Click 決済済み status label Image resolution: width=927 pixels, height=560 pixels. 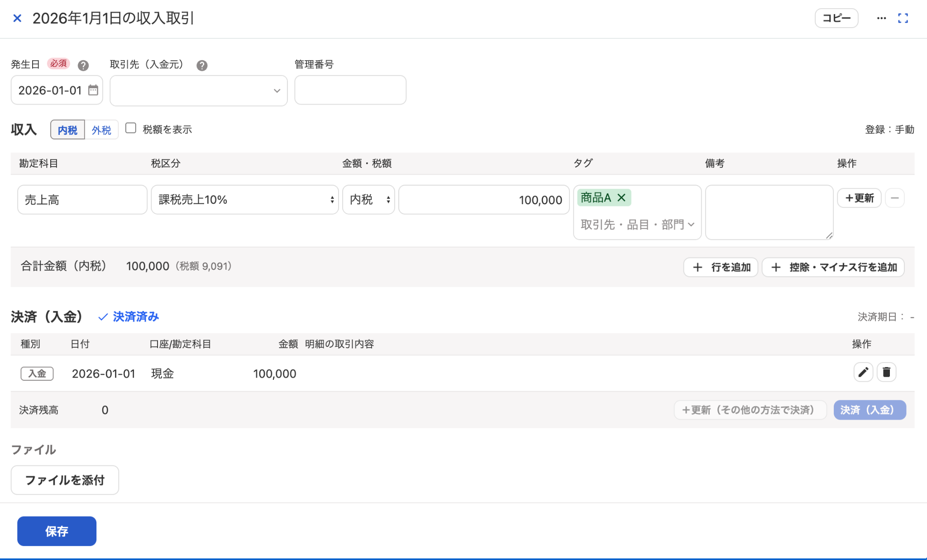pyautogui.click(x=129, y=316)
